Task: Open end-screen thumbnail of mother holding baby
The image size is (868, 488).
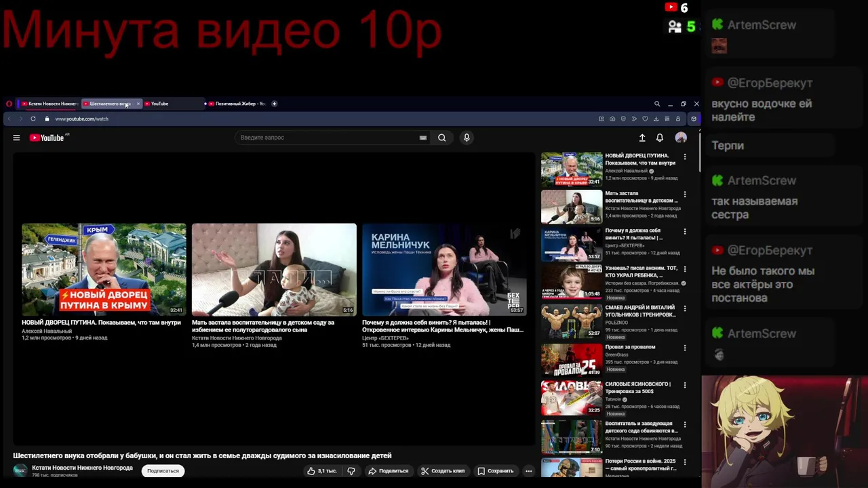Action: 274,270
